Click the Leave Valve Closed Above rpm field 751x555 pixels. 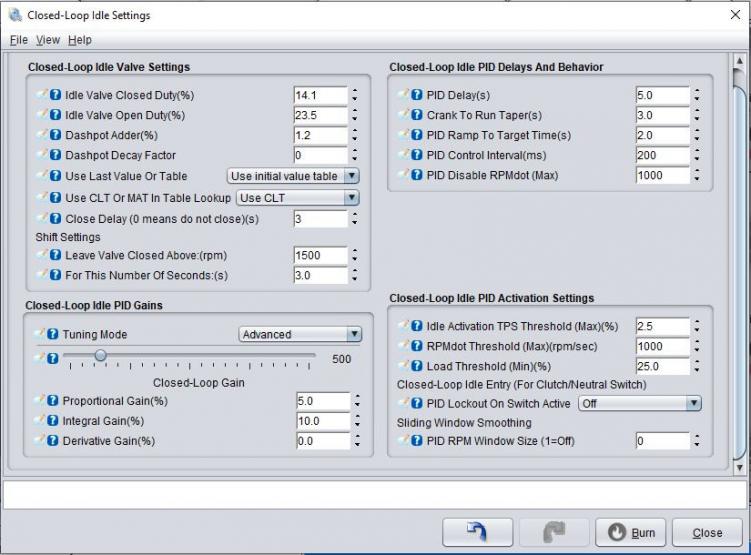(x=320, y=255)
